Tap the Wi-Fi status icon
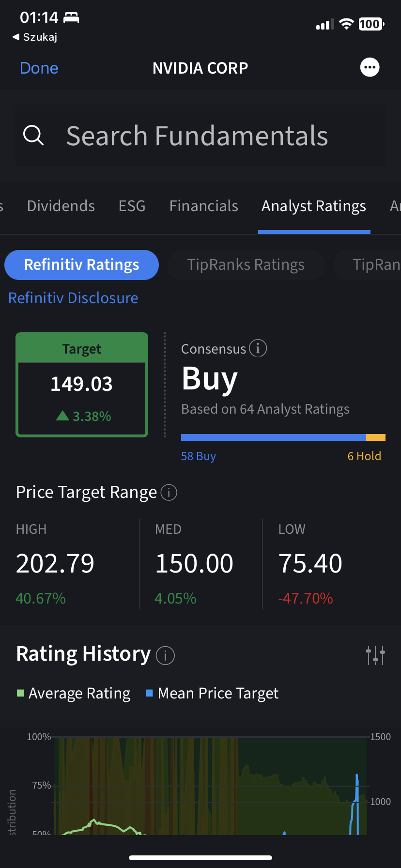Viewport: 401px width, 868px height. pyautogui.click(x=346, y=24)
